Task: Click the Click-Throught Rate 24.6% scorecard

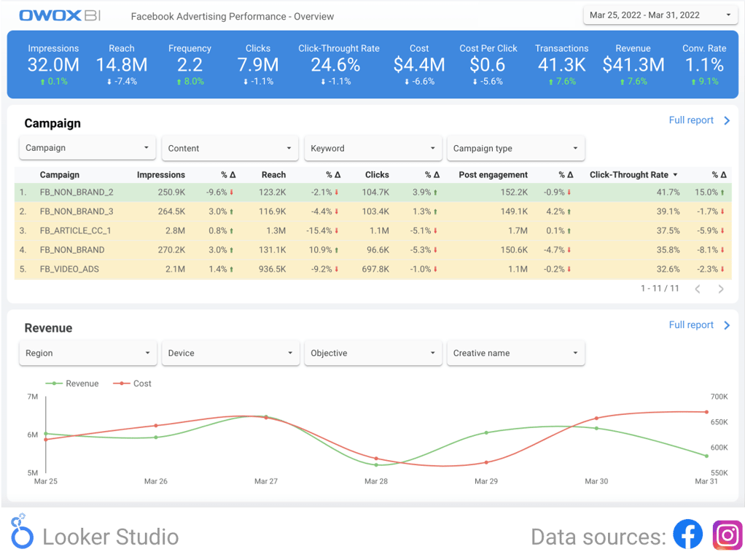Action: [339, 65]
